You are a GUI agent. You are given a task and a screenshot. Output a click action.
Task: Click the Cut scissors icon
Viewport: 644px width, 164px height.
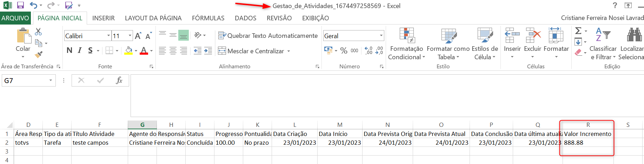click(38, 32)
